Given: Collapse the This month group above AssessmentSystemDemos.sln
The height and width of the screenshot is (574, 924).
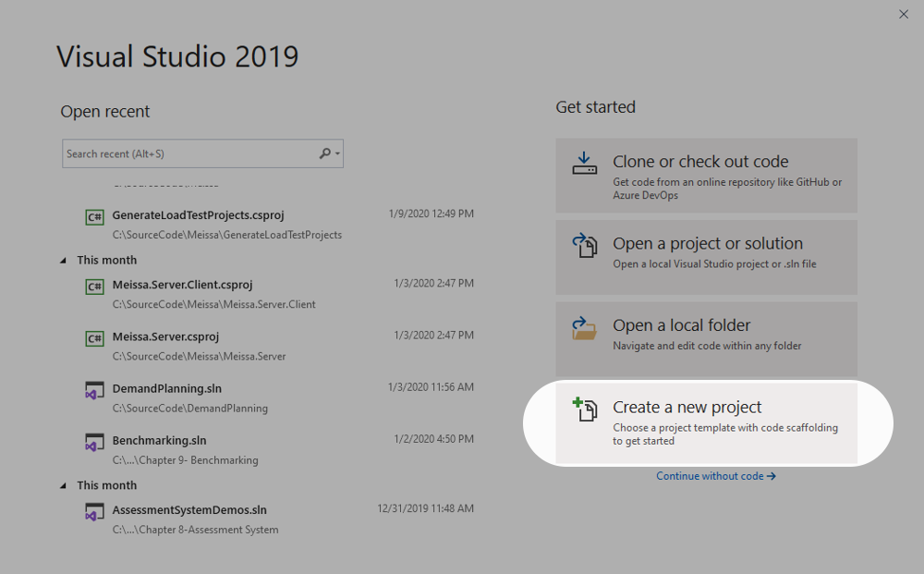Looking at the screenshot, I should (x=63, y=485).
